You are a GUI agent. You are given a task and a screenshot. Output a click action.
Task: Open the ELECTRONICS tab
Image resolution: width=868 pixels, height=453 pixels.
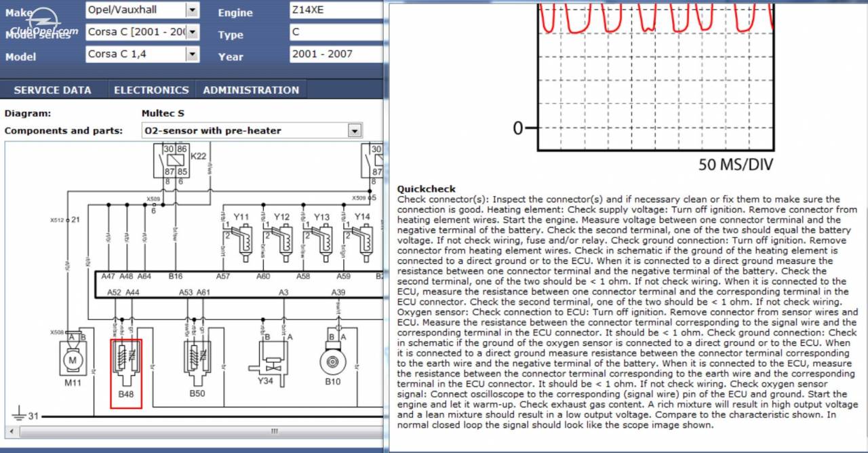point(151,90)
